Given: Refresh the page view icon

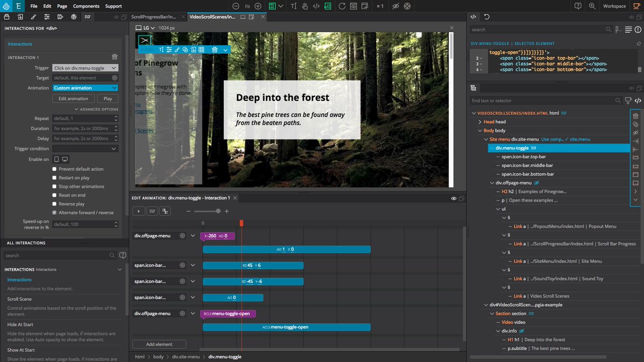Looking at the screenshot, I should click(342, 6).
